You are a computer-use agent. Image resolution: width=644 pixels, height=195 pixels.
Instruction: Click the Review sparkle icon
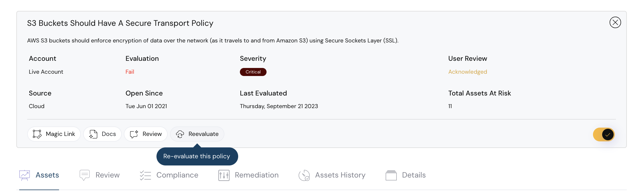(x=134, y=134)
